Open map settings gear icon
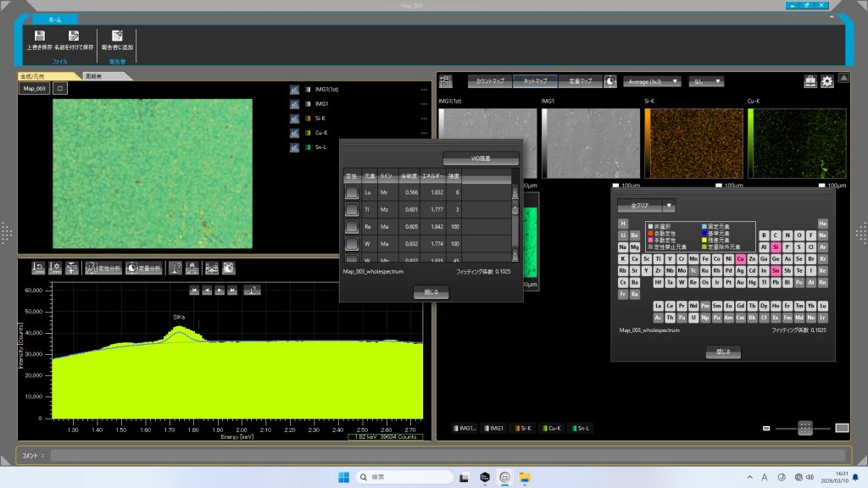 (827, 81)
